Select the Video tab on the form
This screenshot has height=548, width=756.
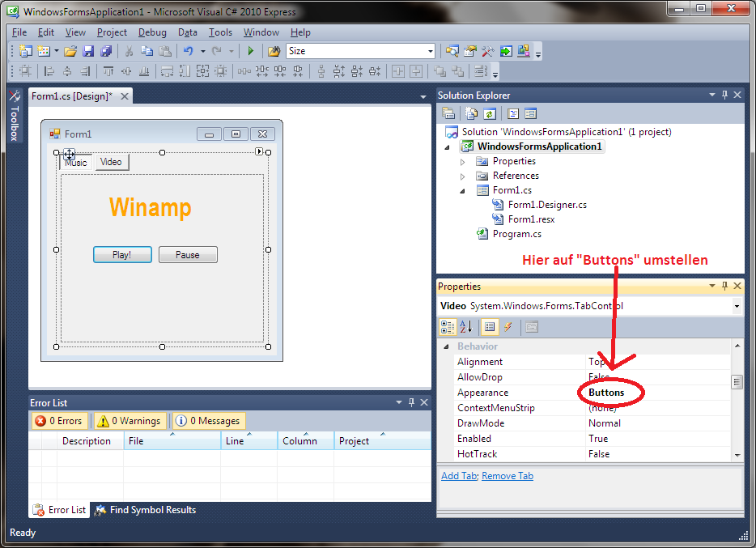click(112, 162)
